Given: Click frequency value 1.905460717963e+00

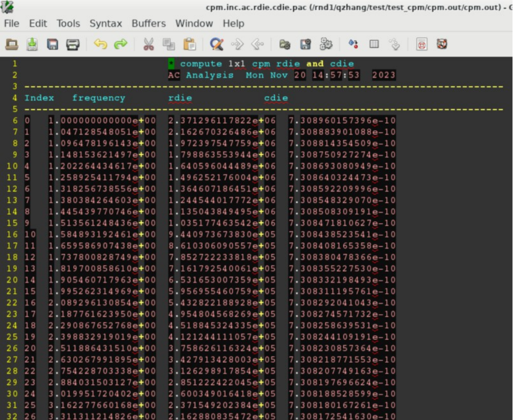Looking at the screenshot, I should (x=102, y=280).
